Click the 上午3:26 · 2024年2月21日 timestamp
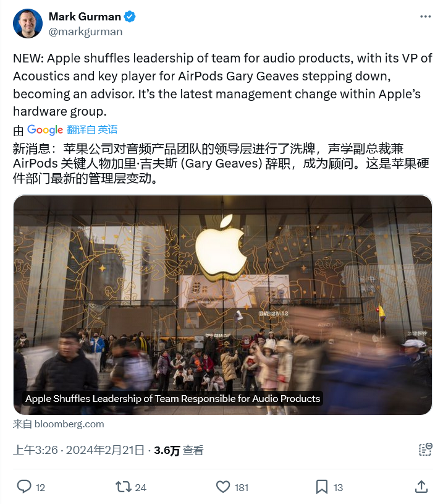 [x=78, y=450]
